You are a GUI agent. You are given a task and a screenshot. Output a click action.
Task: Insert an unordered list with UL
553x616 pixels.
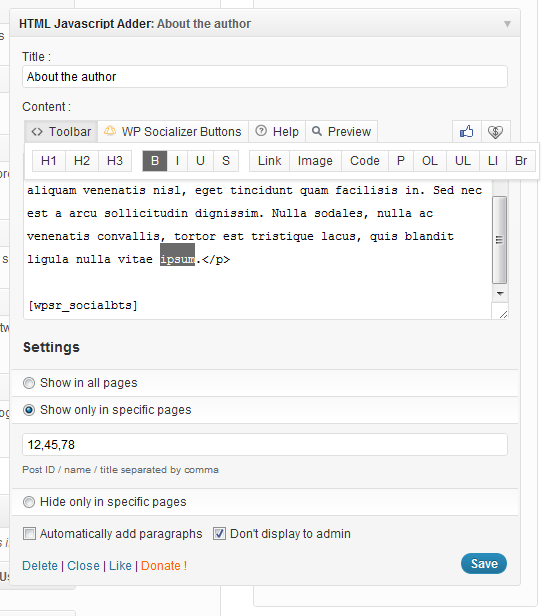pyautogui.click(x=463, y=161)
